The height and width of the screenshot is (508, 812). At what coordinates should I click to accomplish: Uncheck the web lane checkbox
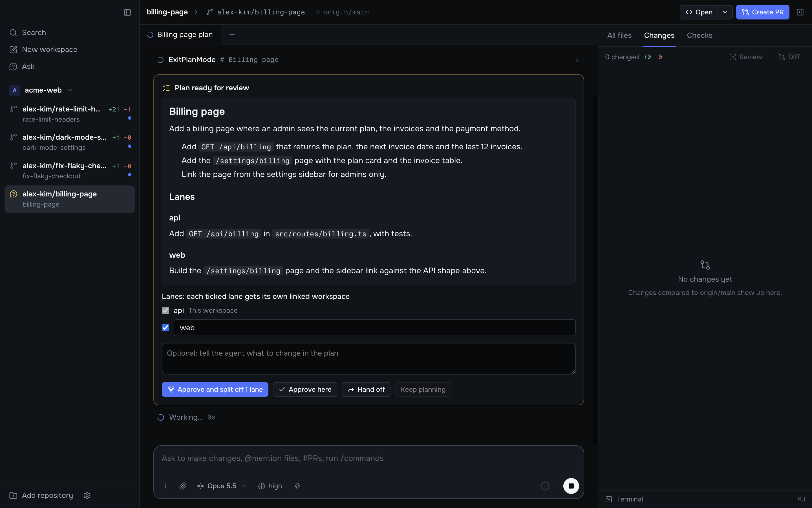pos(166,328)
